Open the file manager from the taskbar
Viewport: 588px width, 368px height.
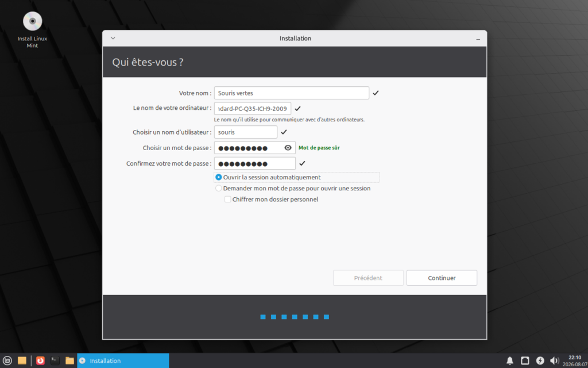pyautogui.click(x=69, y=361)
